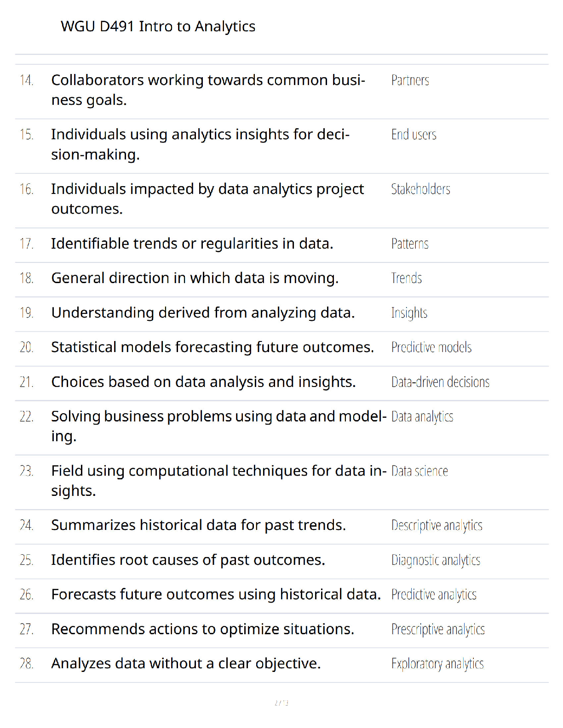The height and width of the screenshot is (728, 563).
Task: Select the Patterns answer in row 17
Action: tap(409, 244)
